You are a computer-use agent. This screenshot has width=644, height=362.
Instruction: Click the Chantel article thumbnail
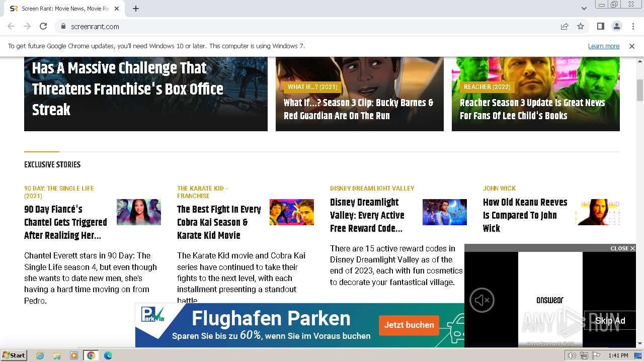pos(139,212)
